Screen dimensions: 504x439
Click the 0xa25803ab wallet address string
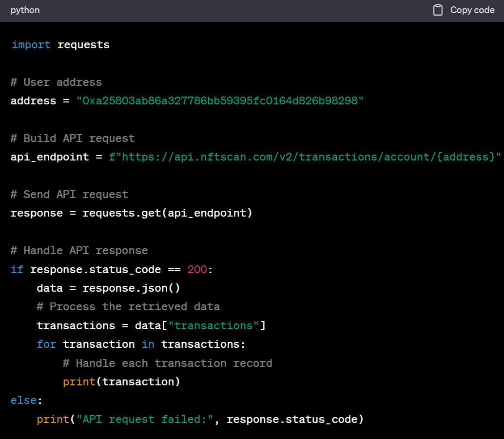(220, 101)
